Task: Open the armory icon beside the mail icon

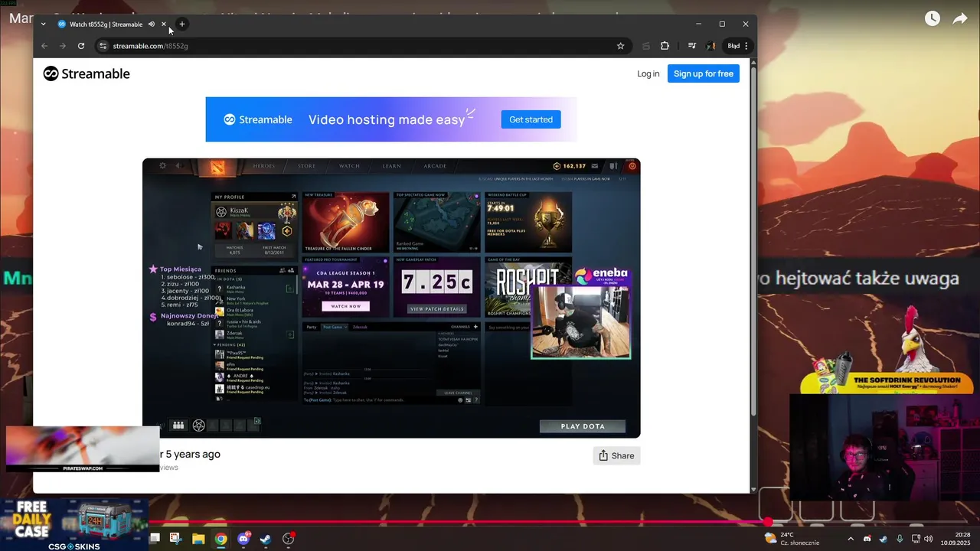Action: point(613,165)
